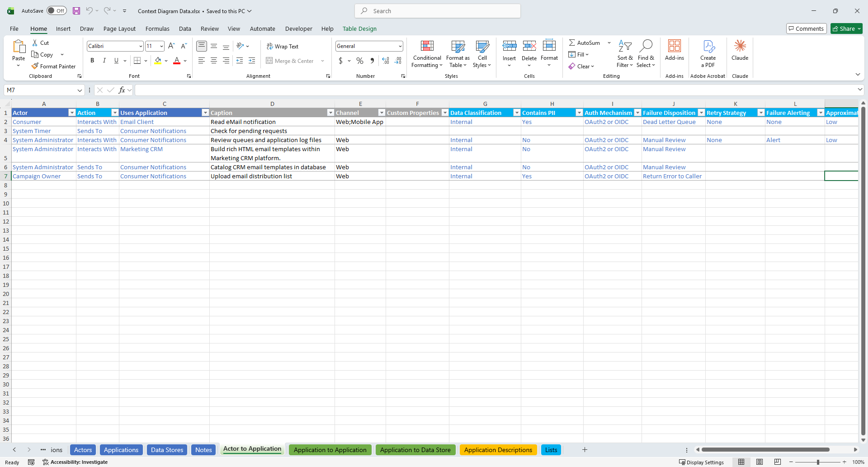This screenshot has height=467, width=868.
Task: Click the Delete cells icon
Action: coord(529,46)
